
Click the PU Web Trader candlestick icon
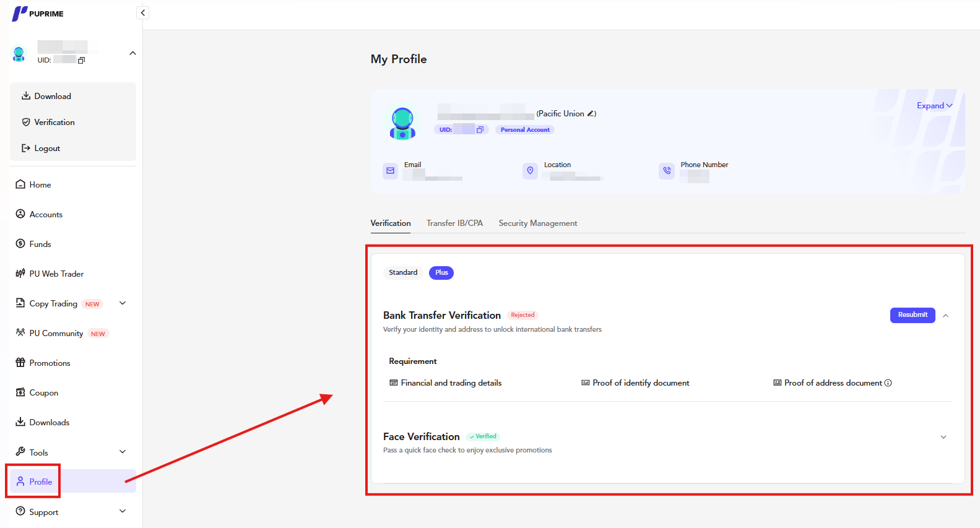point(20,273)
